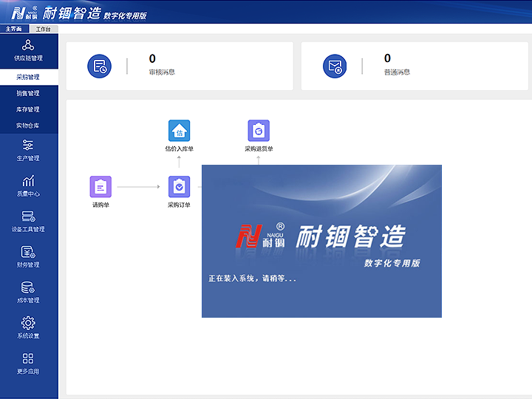The image size is (532, 399).
Task: Click the 0 count above 审核消息
Action: pyautogui.click(x=152, y=58)
